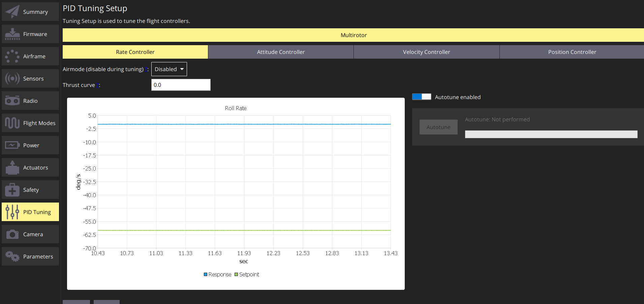Select the PID Tuning sliders icon

point(12,212)
